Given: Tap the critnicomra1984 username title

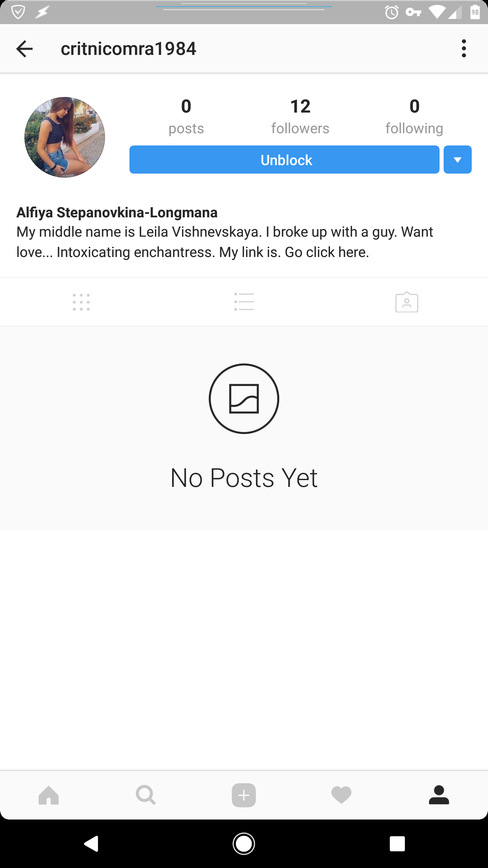Looking at the screenshot, I should [x=128, y=48].
